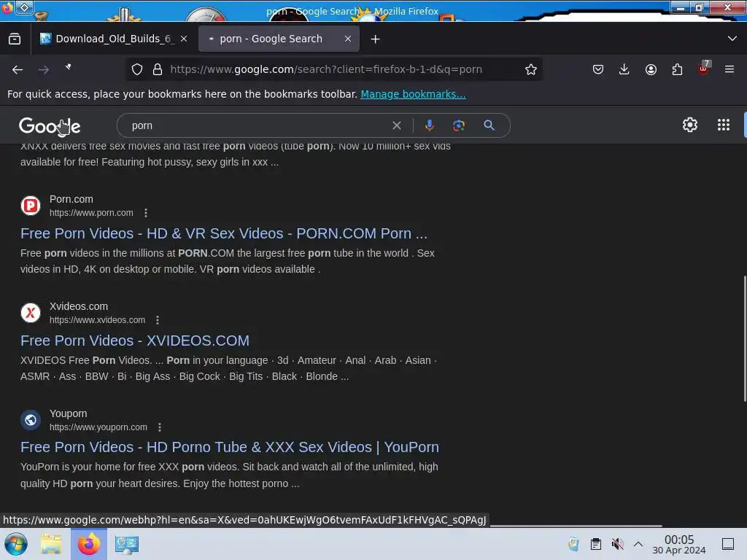Open the Firefox hamburger application menu

(729, 69)
